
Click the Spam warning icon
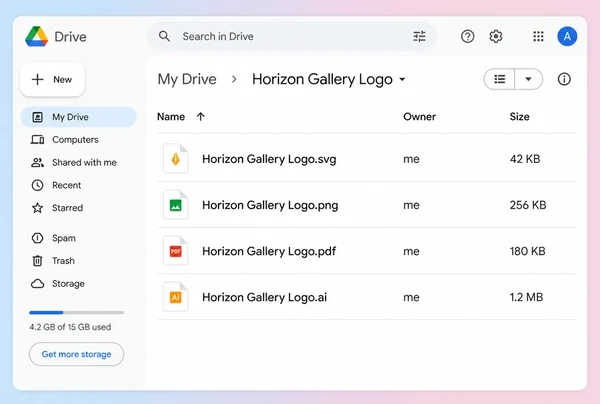click(x=37, y=238)
